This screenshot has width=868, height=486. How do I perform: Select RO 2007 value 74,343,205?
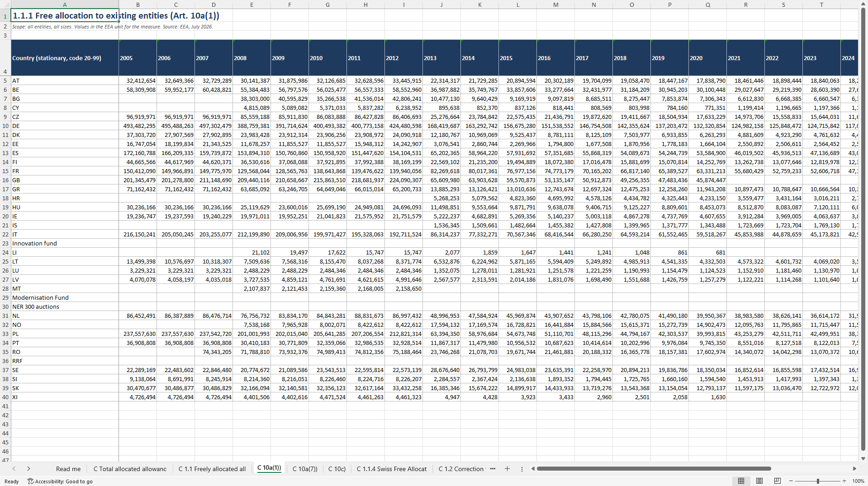213,352
